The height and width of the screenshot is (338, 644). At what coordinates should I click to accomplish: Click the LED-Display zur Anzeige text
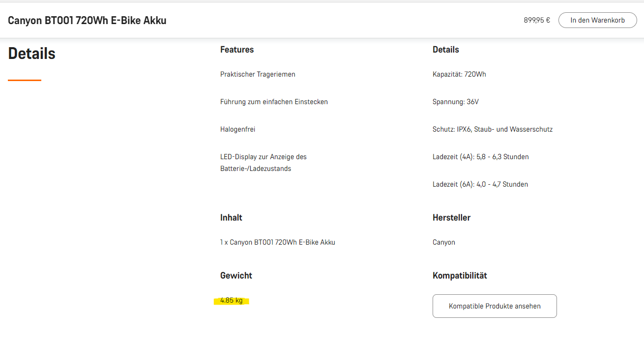click(263, 157)
